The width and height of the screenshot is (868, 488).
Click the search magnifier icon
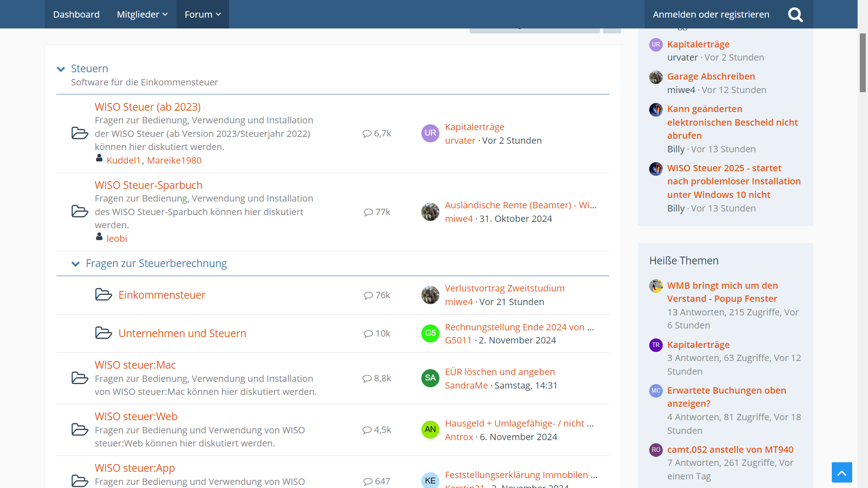pyautogui.click(x=795, y=14)
